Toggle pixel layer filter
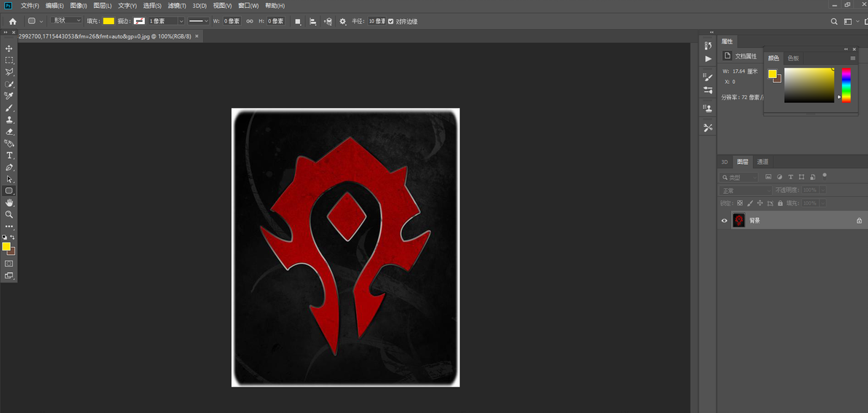This screenshot has height=413, width=868. click(768, 177)
